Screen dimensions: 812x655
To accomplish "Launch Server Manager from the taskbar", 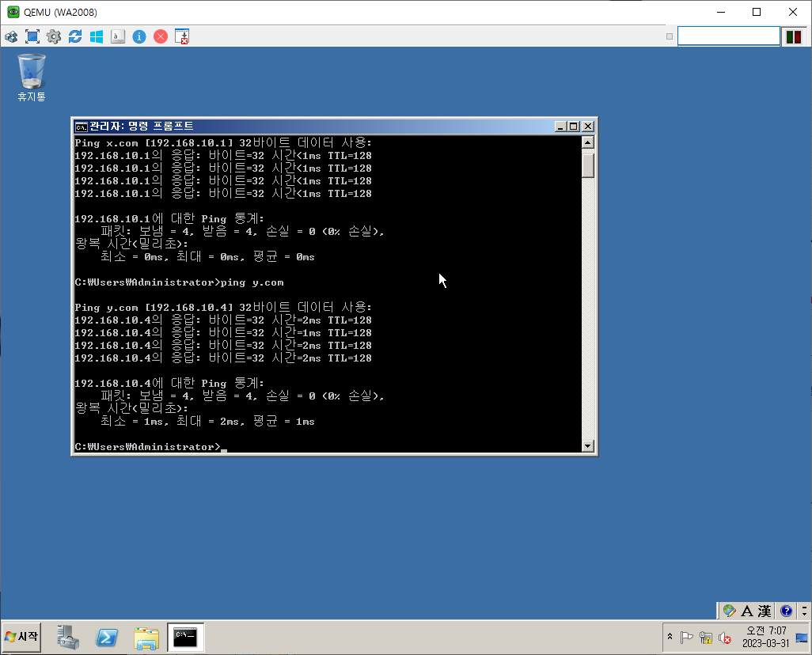I will [x=68, y=637].
